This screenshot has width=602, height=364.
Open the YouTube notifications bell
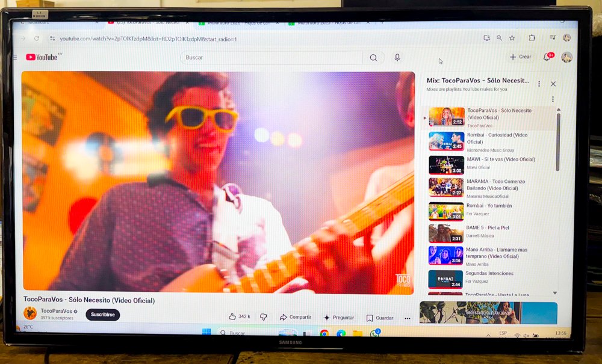547,57
